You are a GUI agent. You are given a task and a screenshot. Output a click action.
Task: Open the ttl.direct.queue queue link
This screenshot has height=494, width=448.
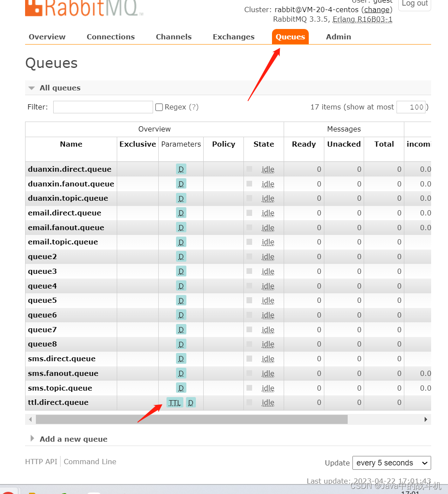point(58,402)
